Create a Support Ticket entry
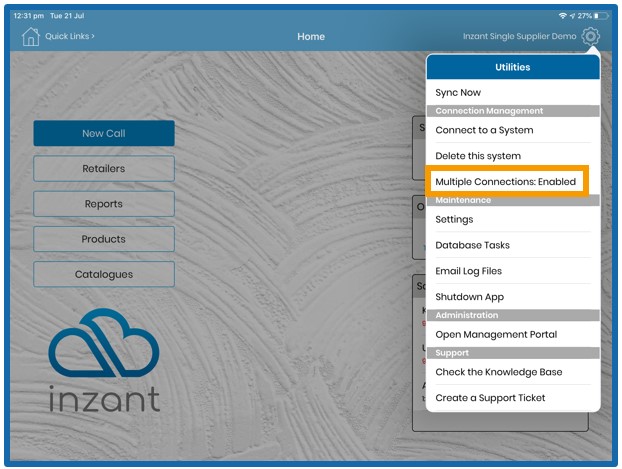 point(513,398)
